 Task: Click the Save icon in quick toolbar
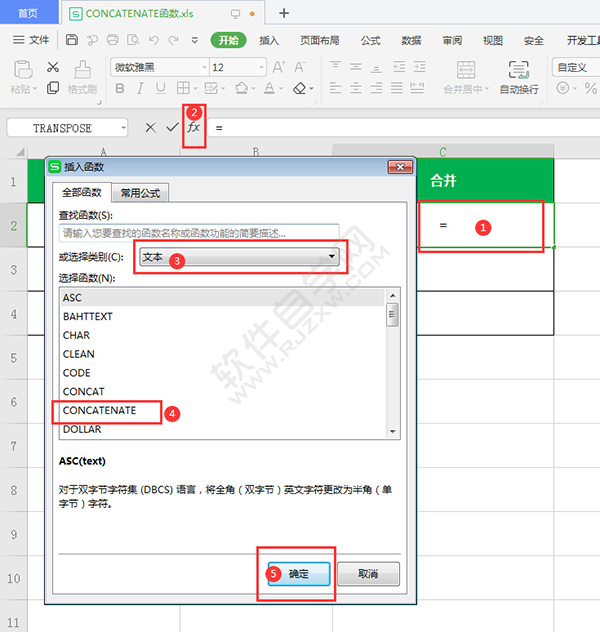coord(72,40)
